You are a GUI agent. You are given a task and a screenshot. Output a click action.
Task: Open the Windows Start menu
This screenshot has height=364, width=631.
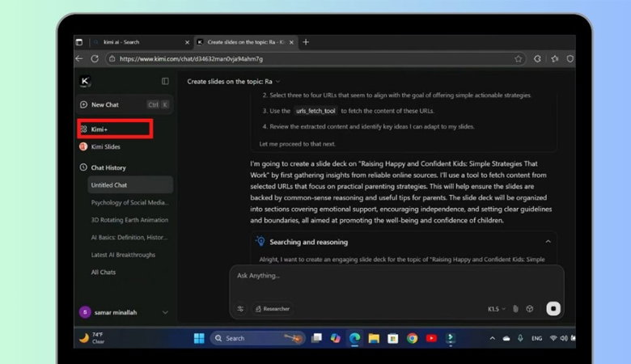click(199, 338)
